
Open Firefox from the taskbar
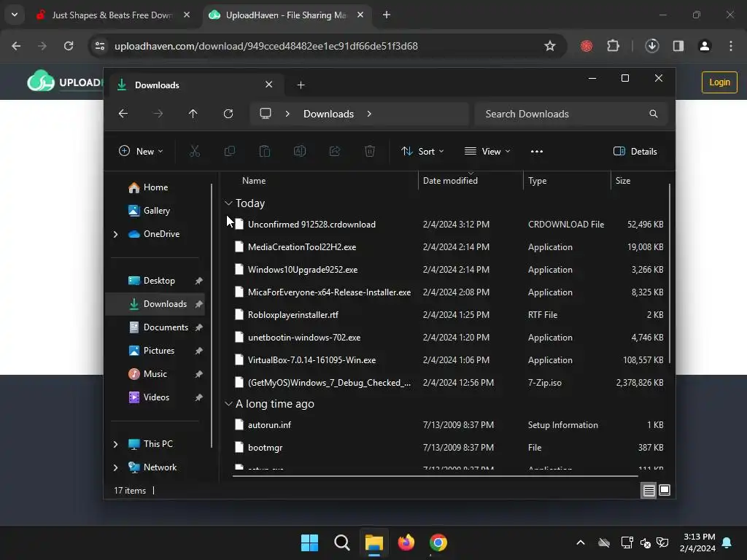406,542
